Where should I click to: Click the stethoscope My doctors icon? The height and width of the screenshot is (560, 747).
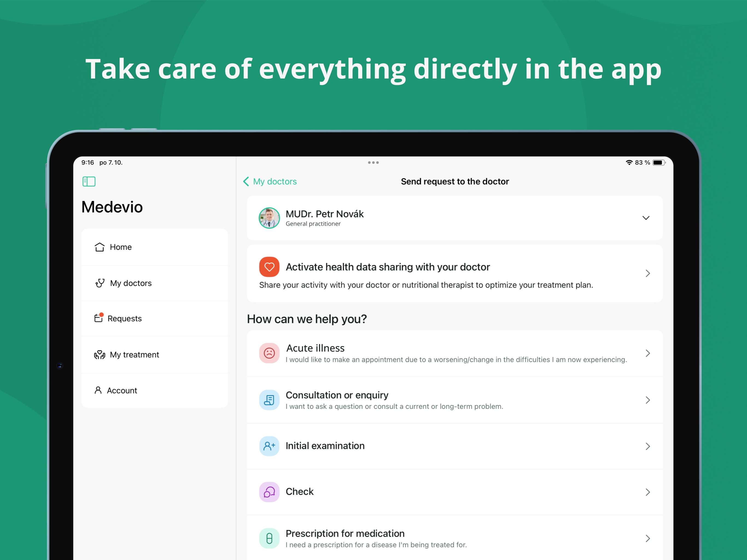[100, 283]
